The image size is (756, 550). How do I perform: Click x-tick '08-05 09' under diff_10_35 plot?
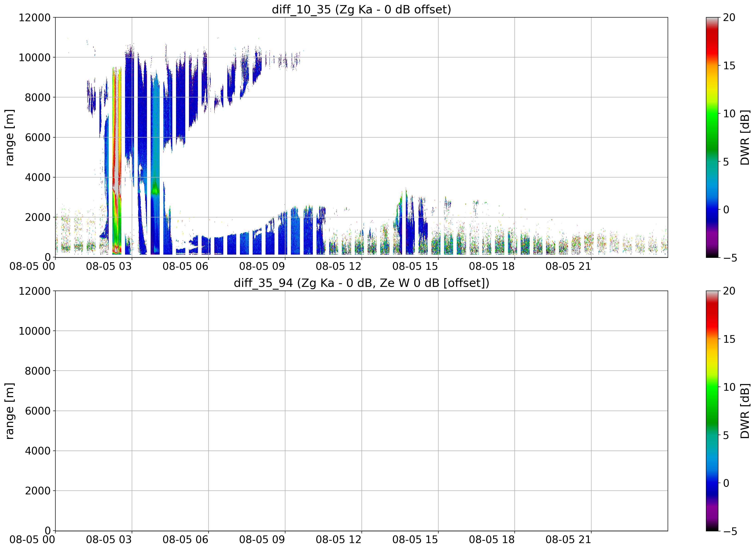[262, 266]
